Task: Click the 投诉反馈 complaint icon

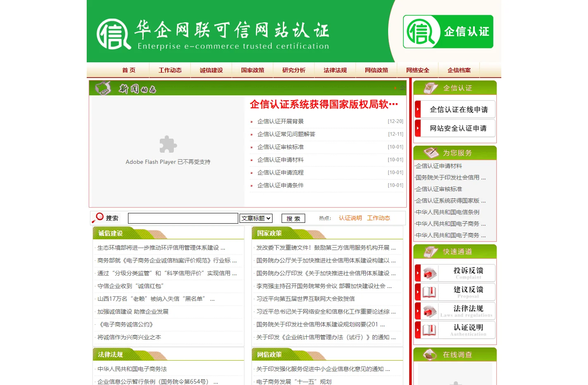Action: [x=429, y=273]
